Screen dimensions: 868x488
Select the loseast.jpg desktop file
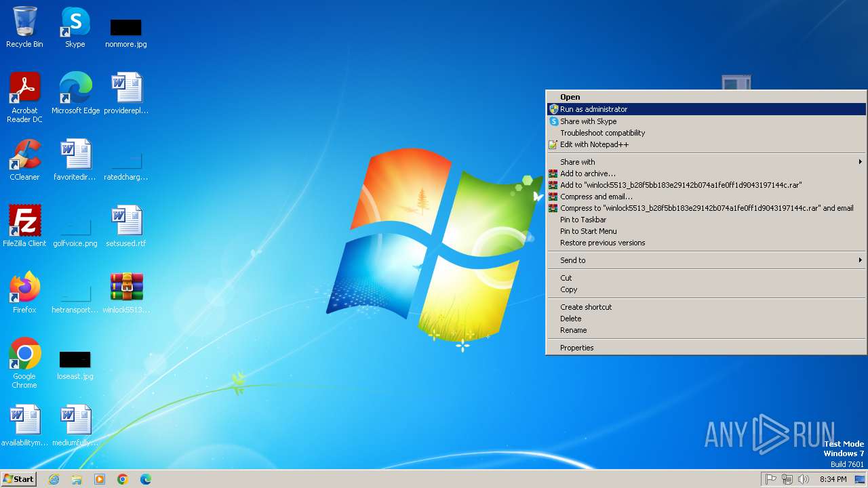click(75, 365)
